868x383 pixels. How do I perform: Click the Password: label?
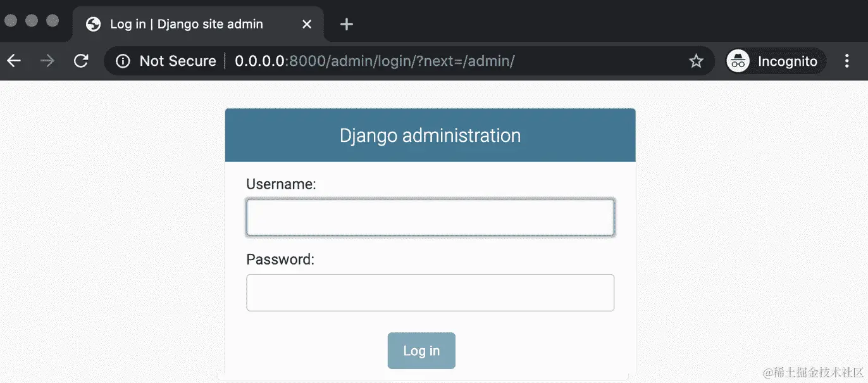pos(280,260)
